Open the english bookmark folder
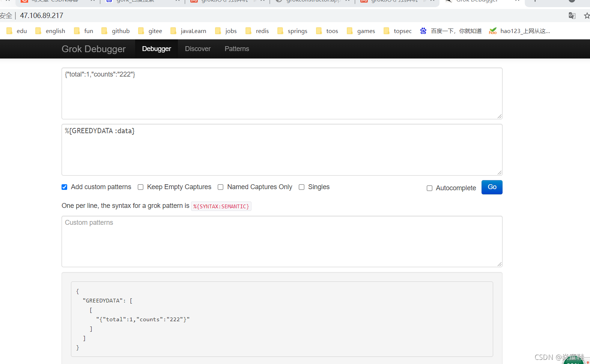This screenshot has width=590, height=364. pos(50,31)
